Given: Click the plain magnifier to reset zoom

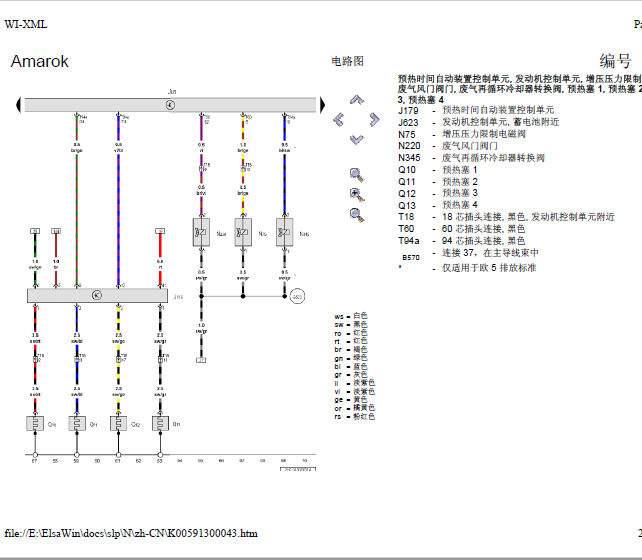Looking at the screenshot, I should coord(357,175).
